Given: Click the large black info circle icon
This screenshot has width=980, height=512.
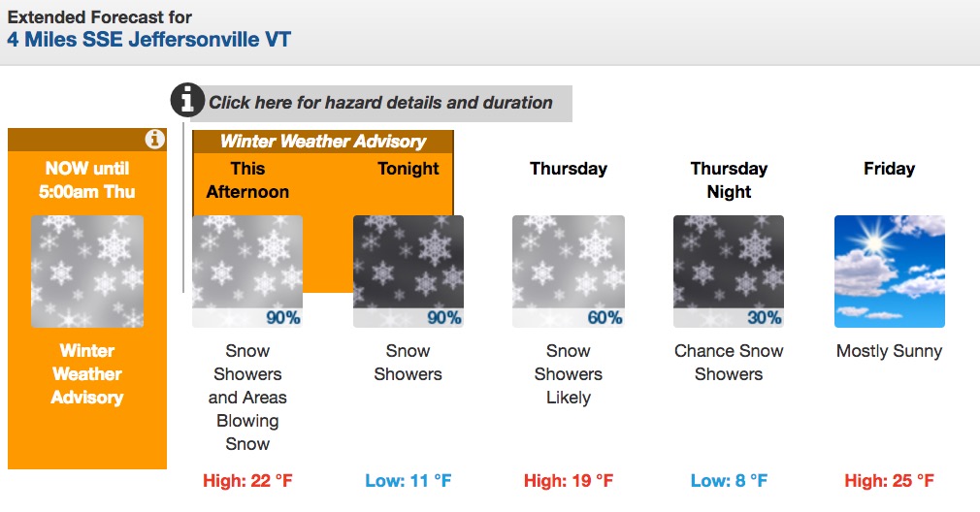Looking at the screenshot, I should [x=187, y=100].
